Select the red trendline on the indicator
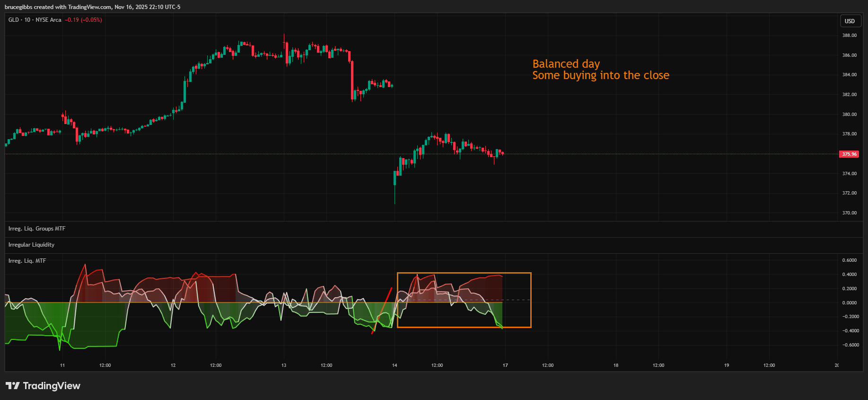This screenshot has width=868, height=400. coord(382,310)
